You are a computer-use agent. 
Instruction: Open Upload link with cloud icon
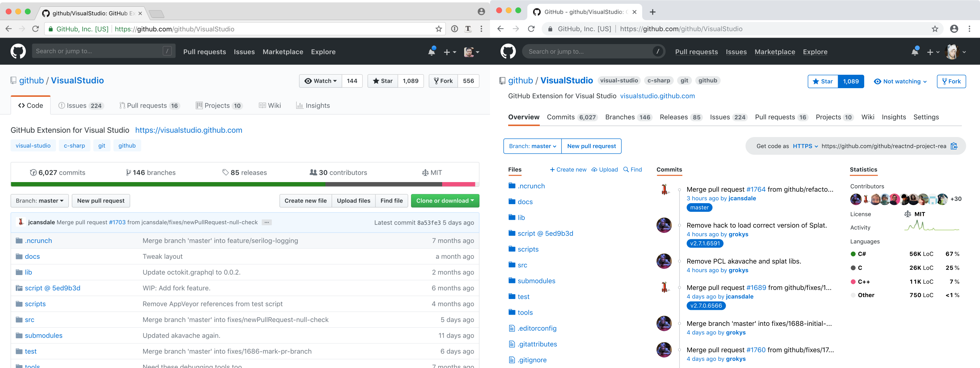pos(605,170)
